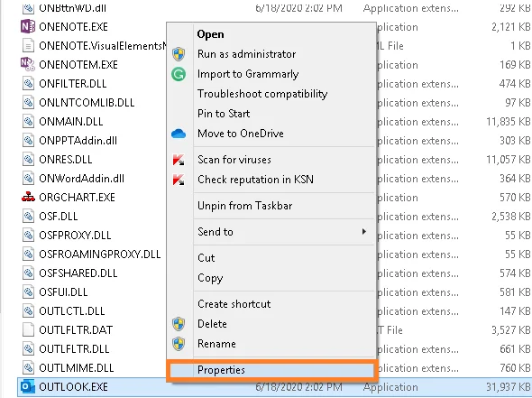Click the 3,527 KB size value
The height and width of the screenshot is (398, 532).
(511, 330)
